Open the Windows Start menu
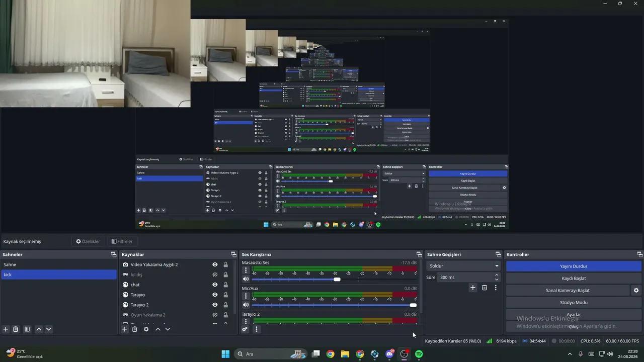The image size is (644, 362). click(x=225, y=354)
